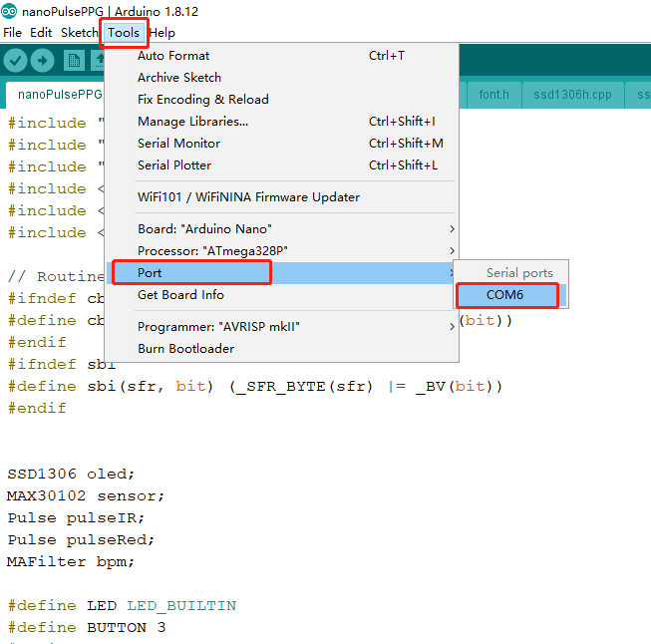Click Get Board Info
This screenshot has width=651, height=644.
point(180,295)
